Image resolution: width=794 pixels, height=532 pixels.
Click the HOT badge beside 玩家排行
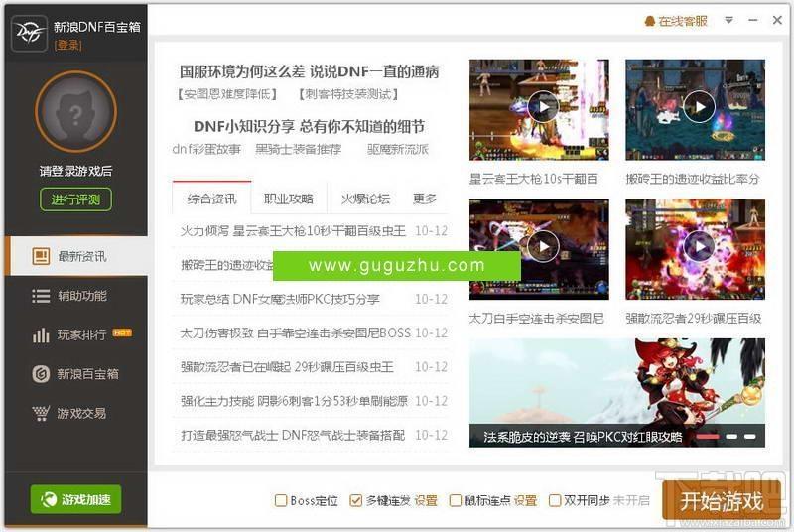(x=122, y=332)
